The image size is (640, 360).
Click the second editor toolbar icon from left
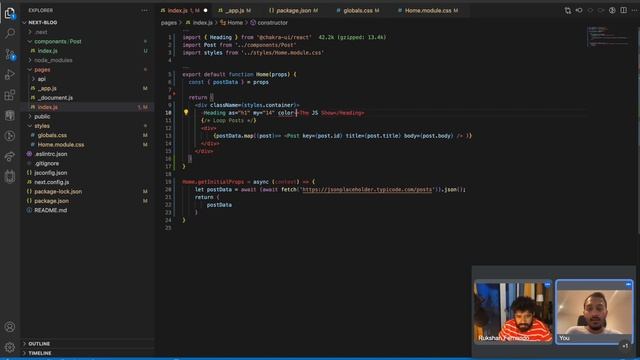[x=579, y=11]
